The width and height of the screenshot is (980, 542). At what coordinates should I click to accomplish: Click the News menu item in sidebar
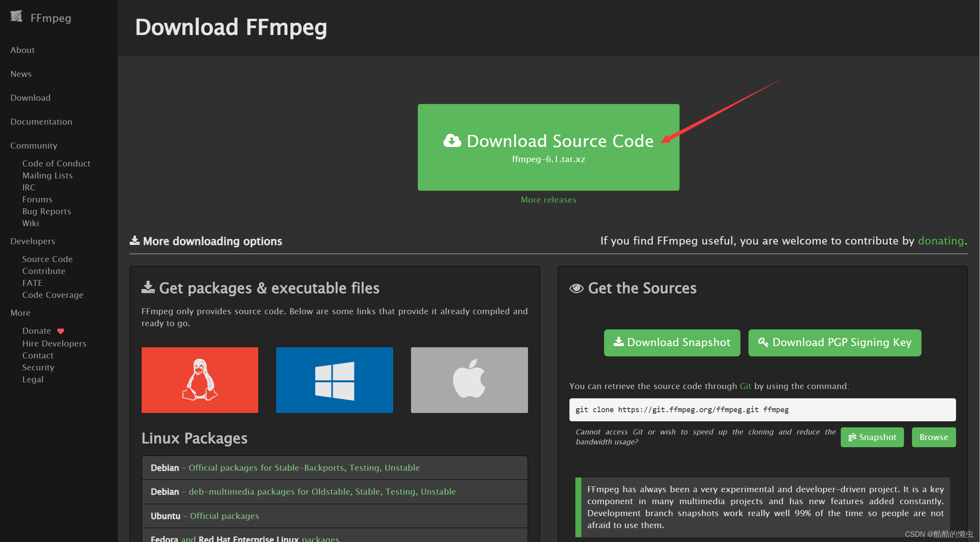(x=21, y=73)
